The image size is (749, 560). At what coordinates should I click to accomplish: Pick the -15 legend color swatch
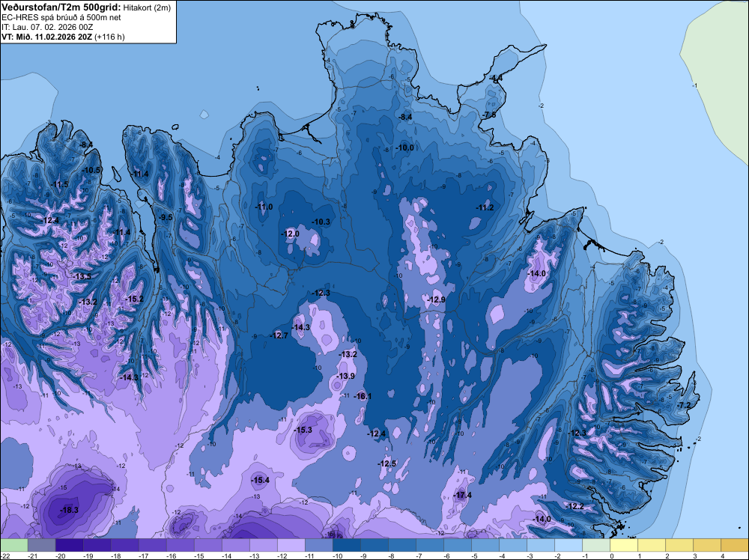pos(207,545)
